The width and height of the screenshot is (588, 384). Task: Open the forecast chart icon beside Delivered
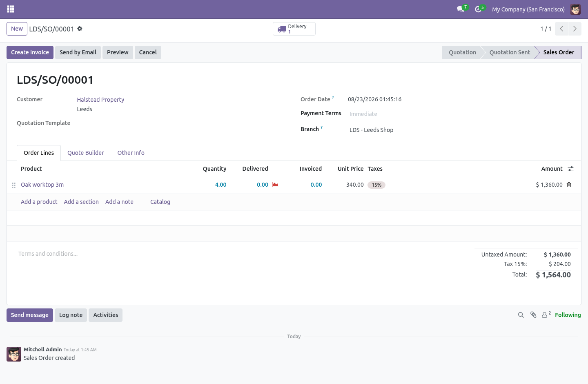tap(275, 185)
